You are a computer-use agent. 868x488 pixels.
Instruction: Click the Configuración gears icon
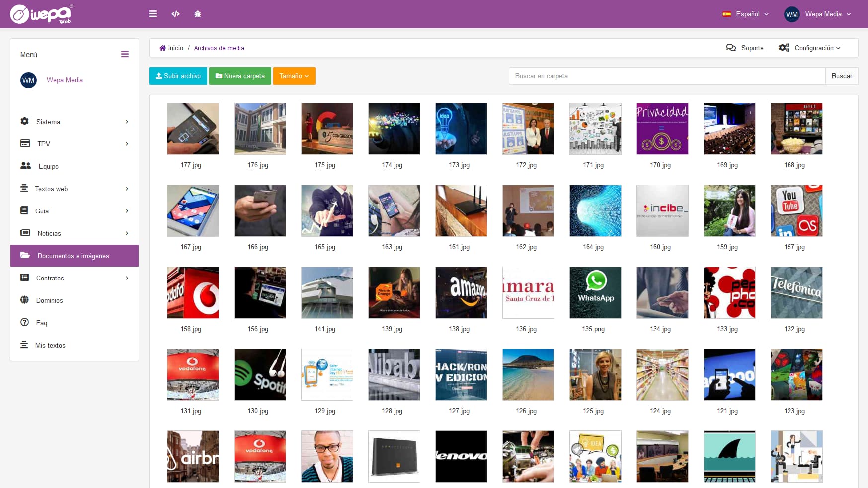[x=784, y=47]
